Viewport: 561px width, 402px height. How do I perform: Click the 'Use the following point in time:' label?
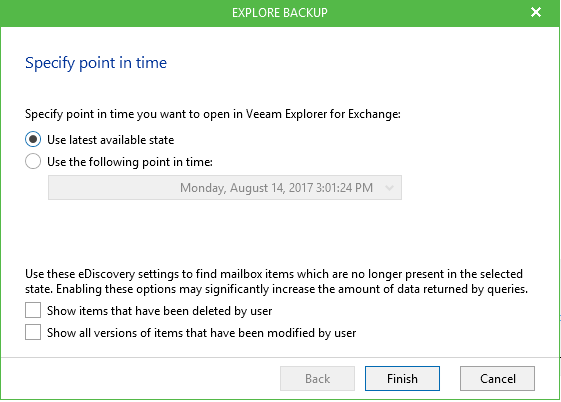[x=130, y=162]
